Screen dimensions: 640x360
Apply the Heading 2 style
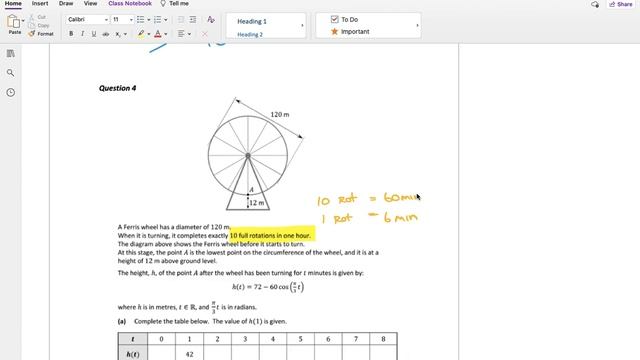(250, 35)
